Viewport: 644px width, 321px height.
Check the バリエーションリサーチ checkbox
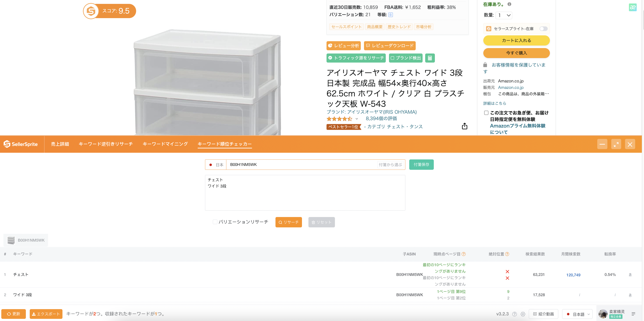(x=215, y=222)
